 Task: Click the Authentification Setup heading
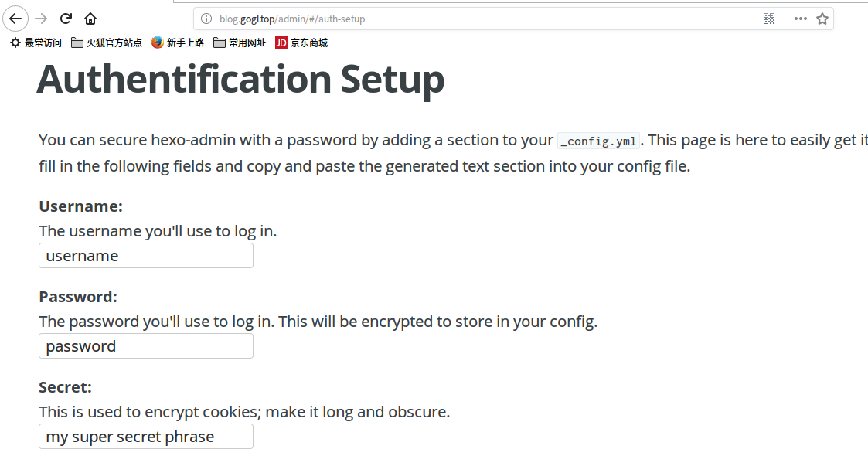coord(240,79)
